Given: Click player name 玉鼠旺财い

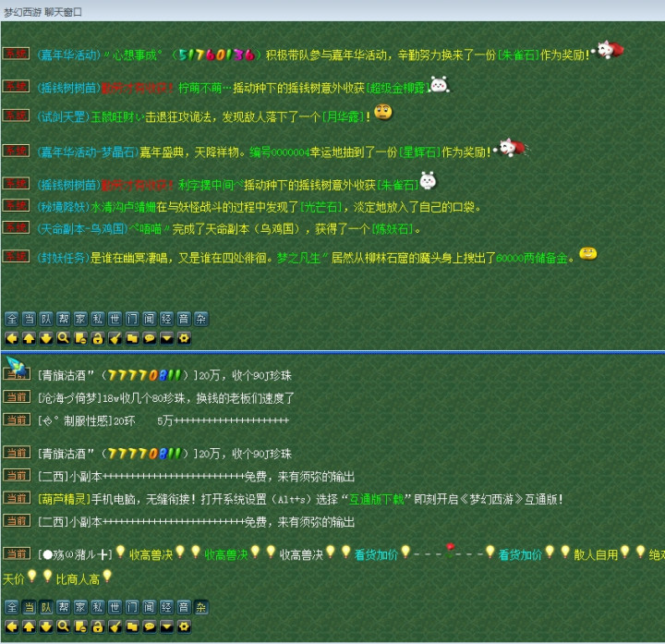Looking at the screenshot, I should (x=117, y=116).
